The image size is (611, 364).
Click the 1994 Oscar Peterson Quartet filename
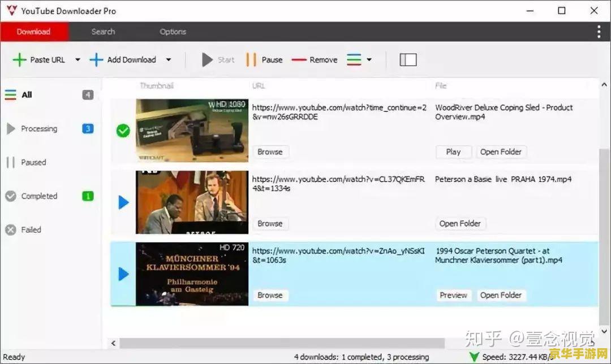[498, 255]
